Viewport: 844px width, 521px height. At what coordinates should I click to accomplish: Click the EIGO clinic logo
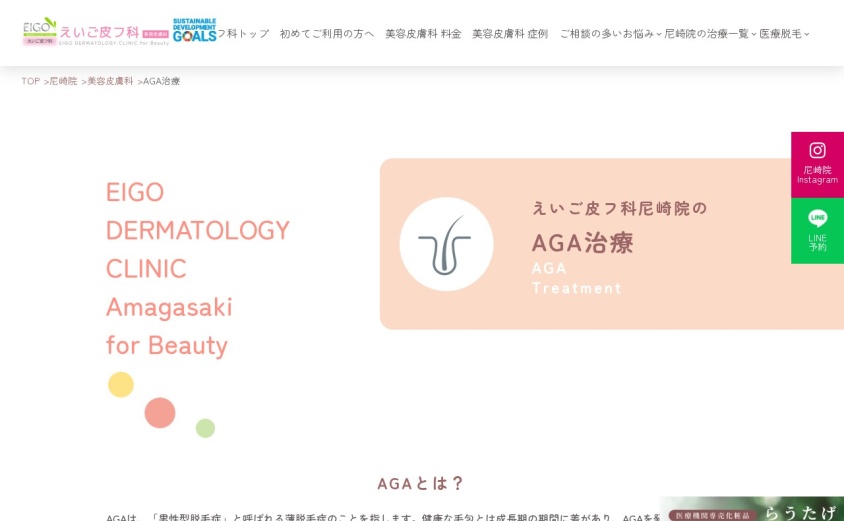[40, 31]
